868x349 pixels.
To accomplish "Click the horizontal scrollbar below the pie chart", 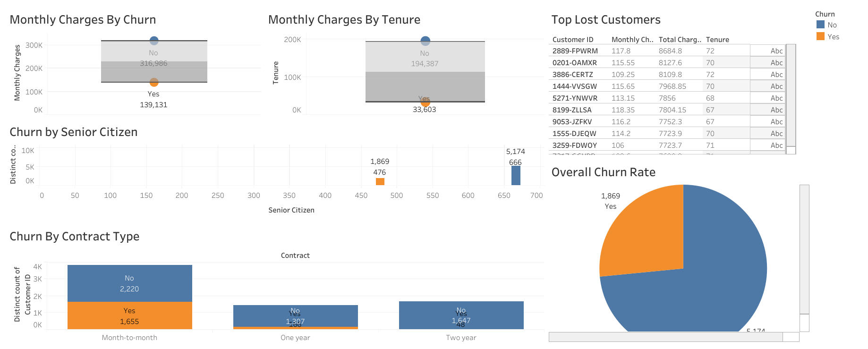I will pyautogui.click(x=666, y=337).
